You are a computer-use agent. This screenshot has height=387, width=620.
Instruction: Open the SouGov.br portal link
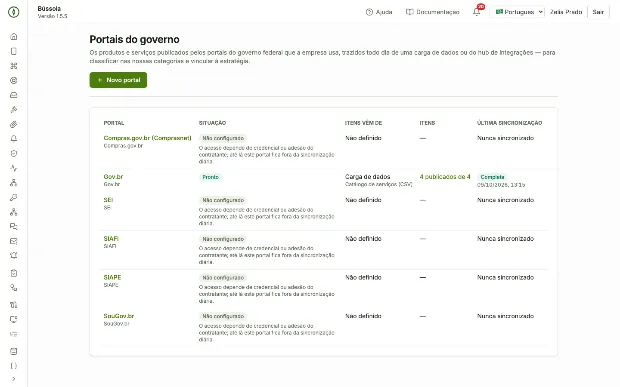119,316
